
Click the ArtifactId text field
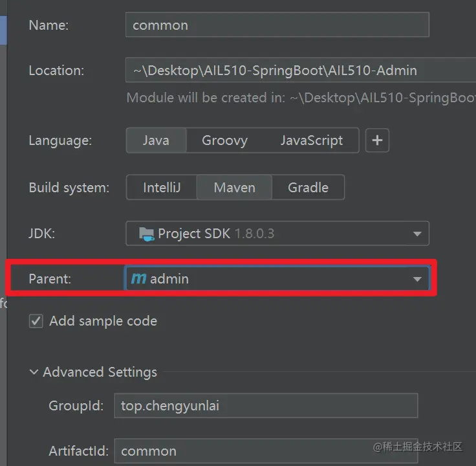[x=265, y=451]
